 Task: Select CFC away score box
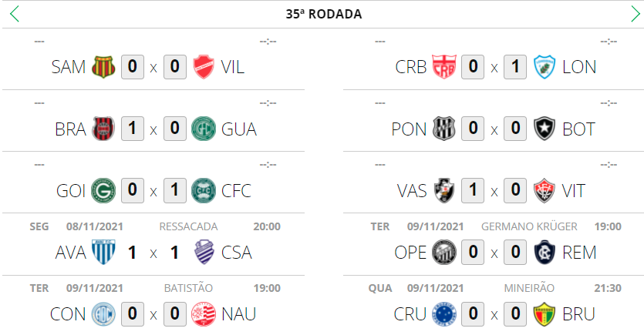[x=175, y=190]
